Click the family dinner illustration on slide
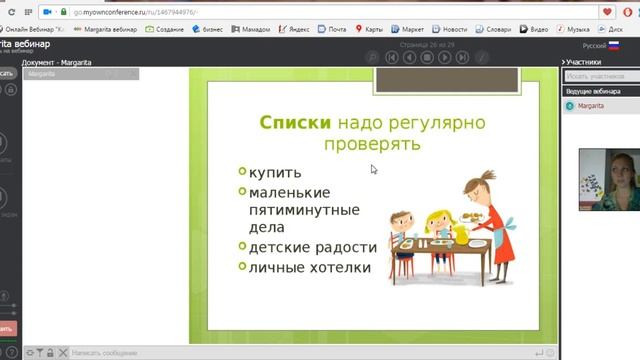Screen dimensions: 640x360 (451, 228)
